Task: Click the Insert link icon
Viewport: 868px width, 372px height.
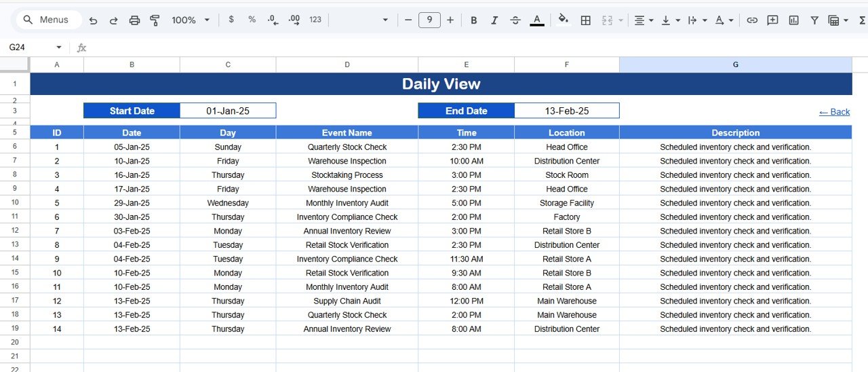Action: point(752,20)
